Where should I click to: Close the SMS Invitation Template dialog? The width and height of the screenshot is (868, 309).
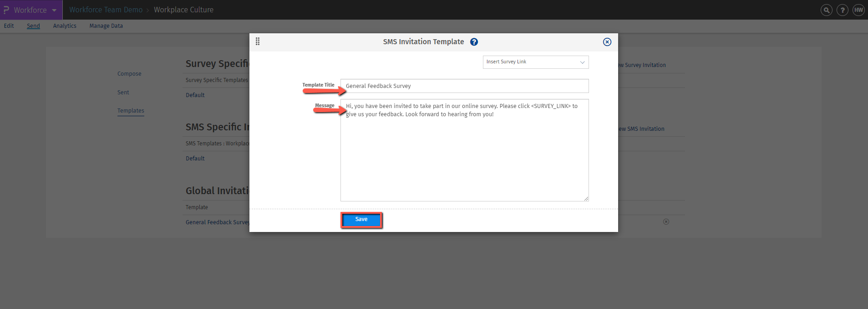(607, 42)
